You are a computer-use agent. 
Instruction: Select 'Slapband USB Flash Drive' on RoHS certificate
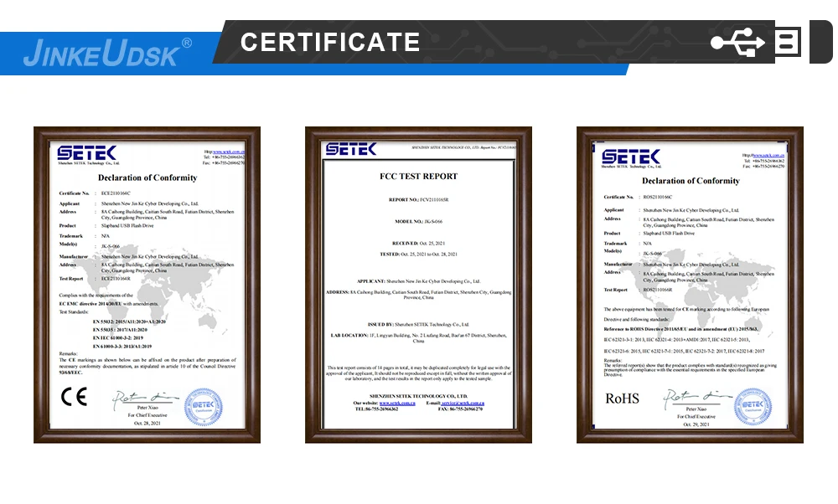[669, 234]
